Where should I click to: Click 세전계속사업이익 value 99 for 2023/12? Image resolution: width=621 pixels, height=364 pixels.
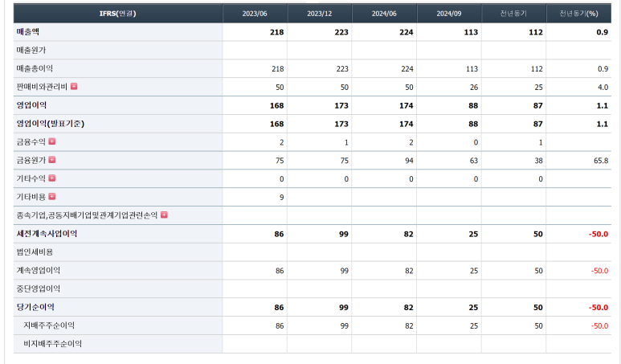click(344, 234)
